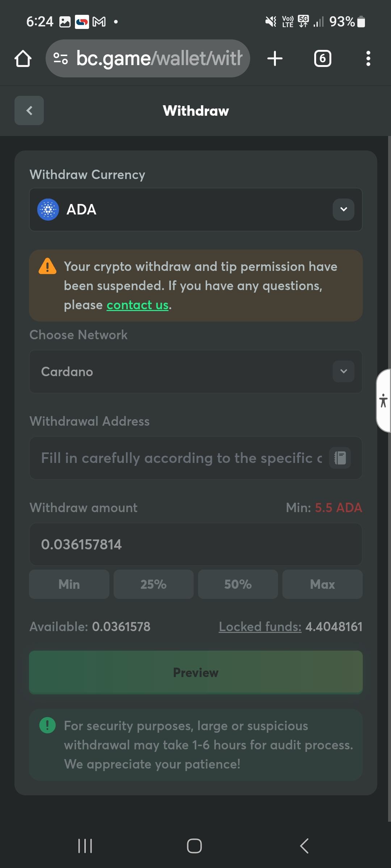Screen dimensions: 391x868
Task: Select the Max amount option
Action: coord(322,584)
